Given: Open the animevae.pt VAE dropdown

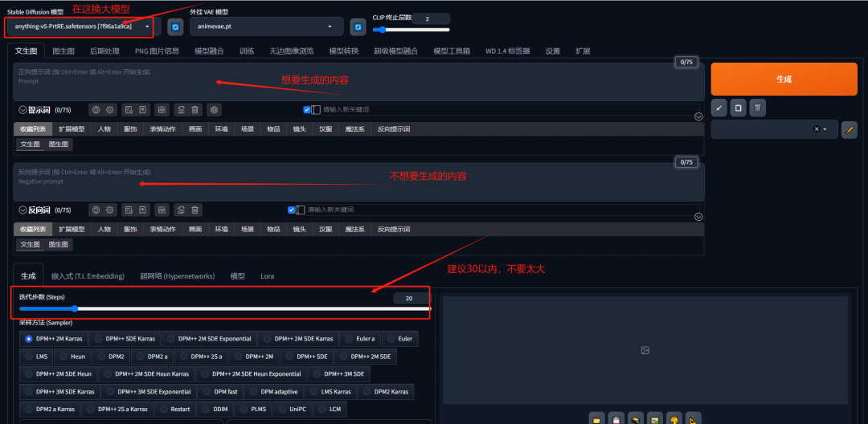Looking at the screenshot, I should [267, 26].
